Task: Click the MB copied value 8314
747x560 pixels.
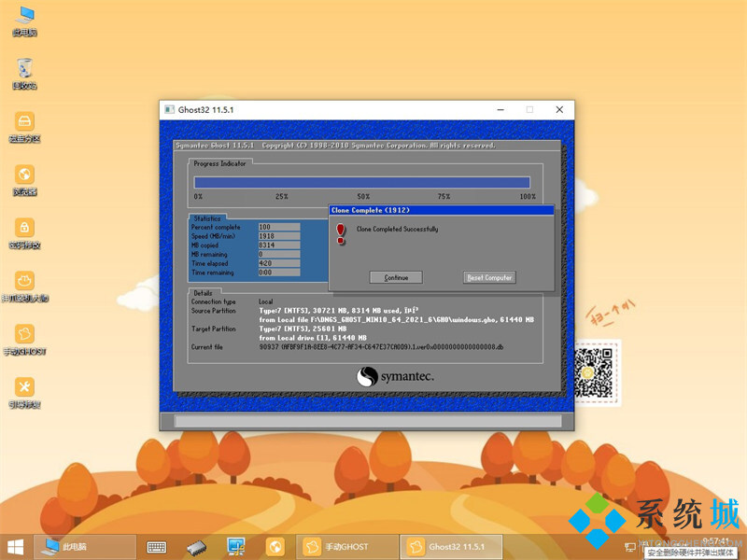Action: point(279,245)
